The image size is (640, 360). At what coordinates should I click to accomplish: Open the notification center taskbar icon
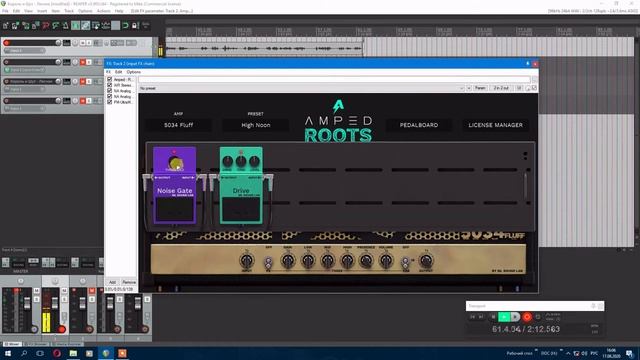pos(629,353)
